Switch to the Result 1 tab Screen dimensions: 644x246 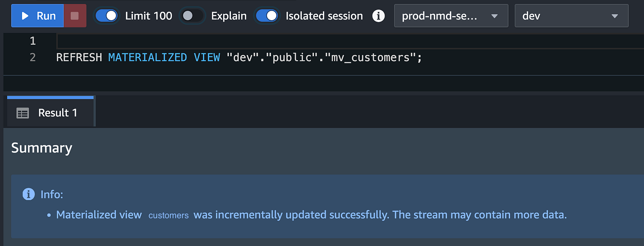pyautogui.click(x=57, y=113)
